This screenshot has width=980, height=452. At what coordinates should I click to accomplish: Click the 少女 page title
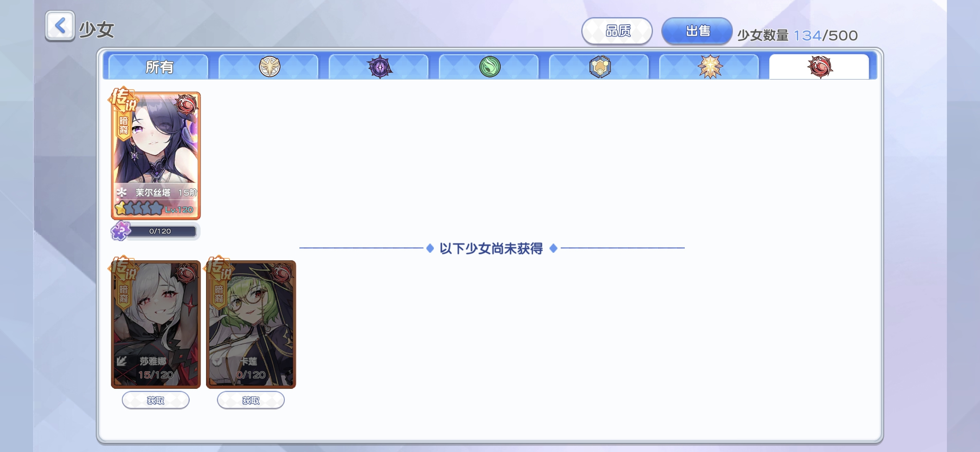point(96,30)
